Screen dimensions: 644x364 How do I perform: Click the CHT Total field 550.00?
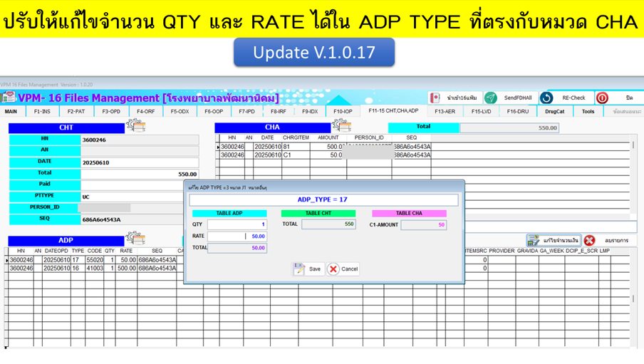pyautogui.click(x=140, y=174)
